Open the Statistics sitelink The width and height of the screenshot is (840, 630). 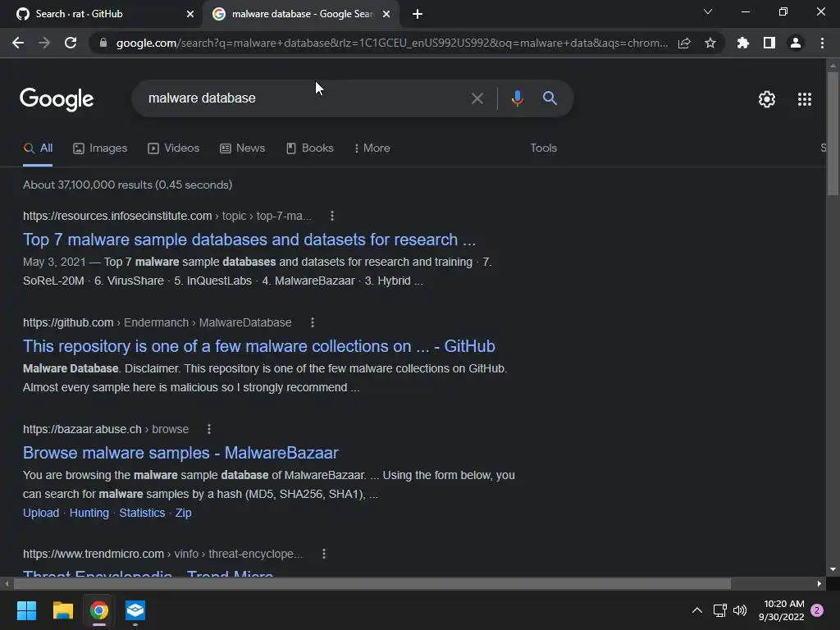tap(142, 513)
